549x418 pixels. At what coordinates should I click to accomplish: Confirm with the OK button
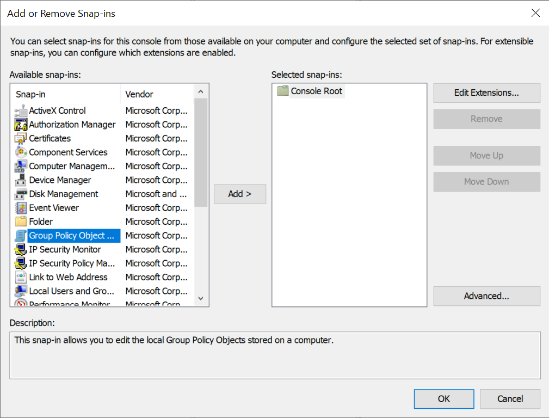444,399
